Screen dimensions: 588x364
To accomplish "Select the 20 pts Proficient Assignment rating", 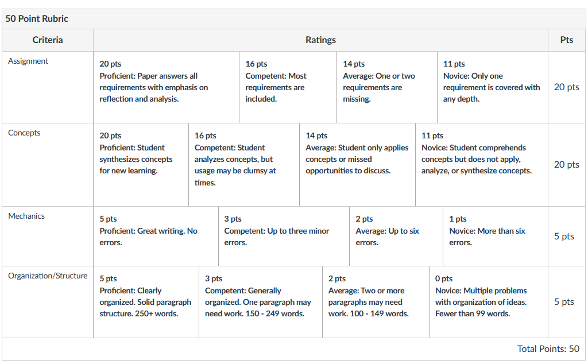I will click(166, 87).
